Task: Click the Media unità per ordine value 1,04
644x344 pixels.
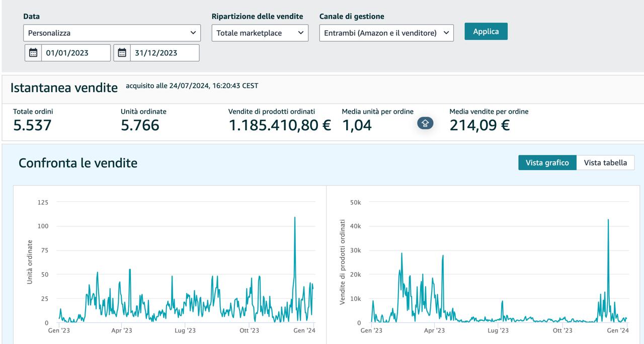Action: click(x=357, y=125)
